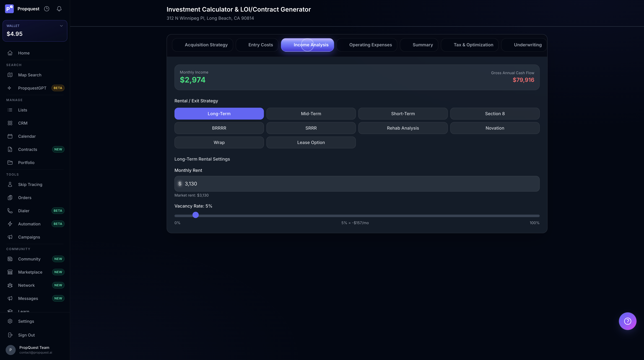Click the Settings gear icon
This screenshot has height=360, width=644.
pyautogui.click(x=10, y=321)
